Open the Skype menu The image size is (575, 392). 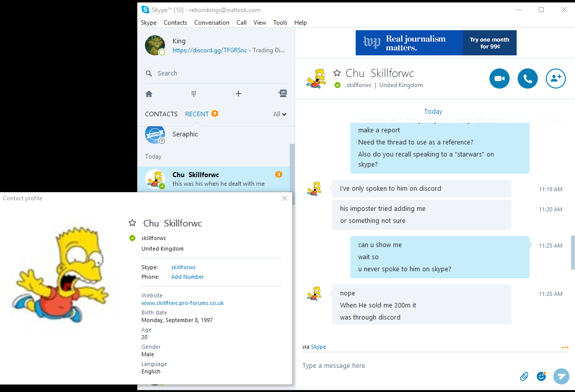pyautogui.click(x=148, y=22)
